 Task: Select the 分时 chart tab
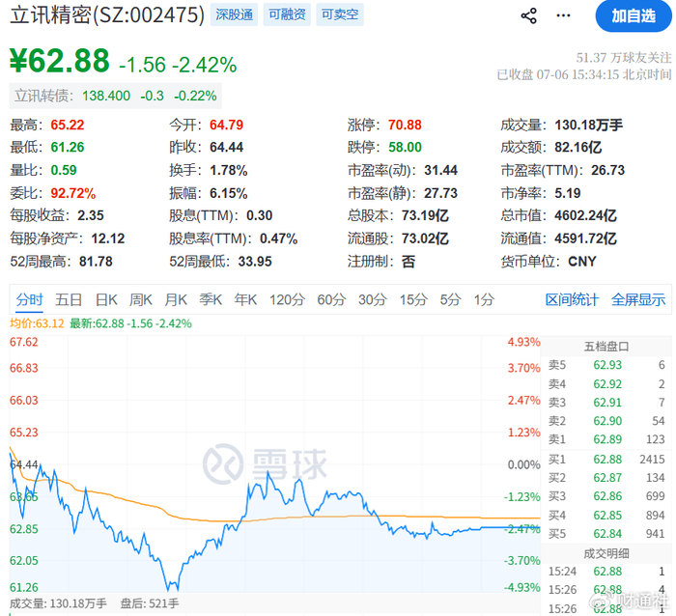tap(30, 299)
